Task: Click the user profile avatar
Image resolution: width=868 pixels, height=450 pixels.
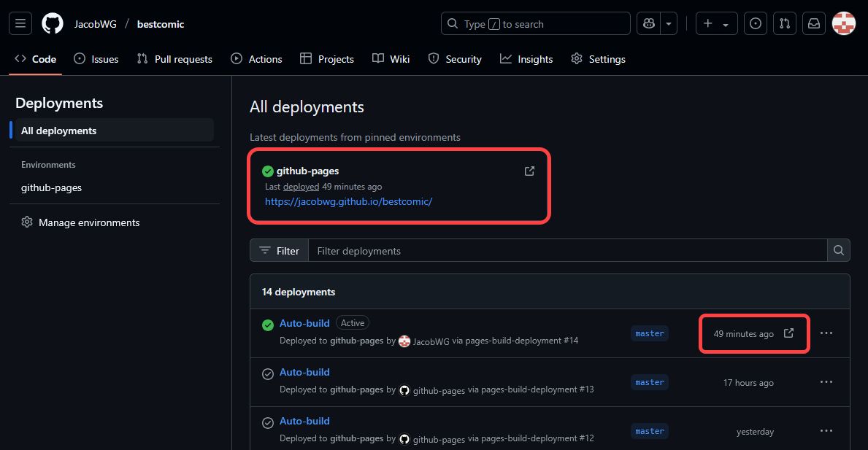Action: pos(844,23)
